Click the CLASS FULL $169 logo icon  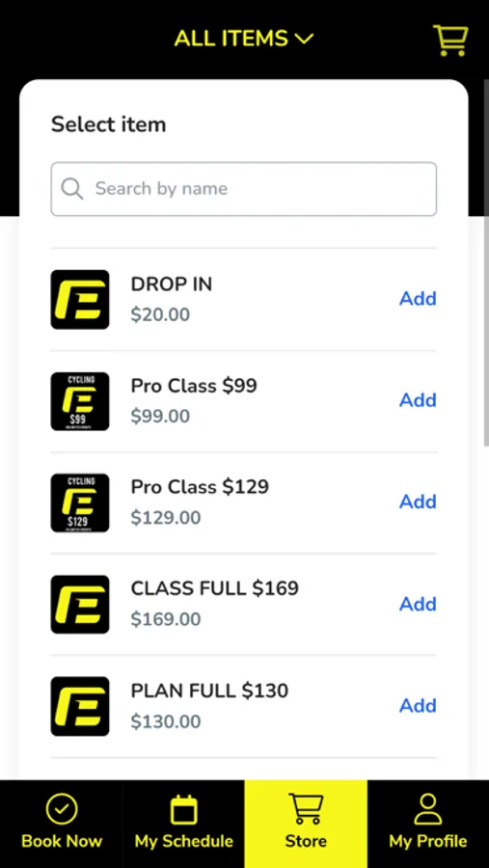tap(80, 605)
